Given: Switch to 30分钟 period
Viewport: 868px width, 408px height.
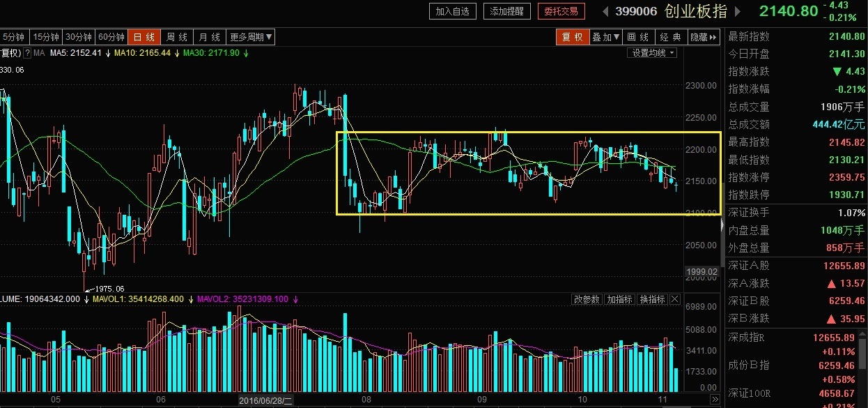Looking at the screenshot, I should (78, 37).
